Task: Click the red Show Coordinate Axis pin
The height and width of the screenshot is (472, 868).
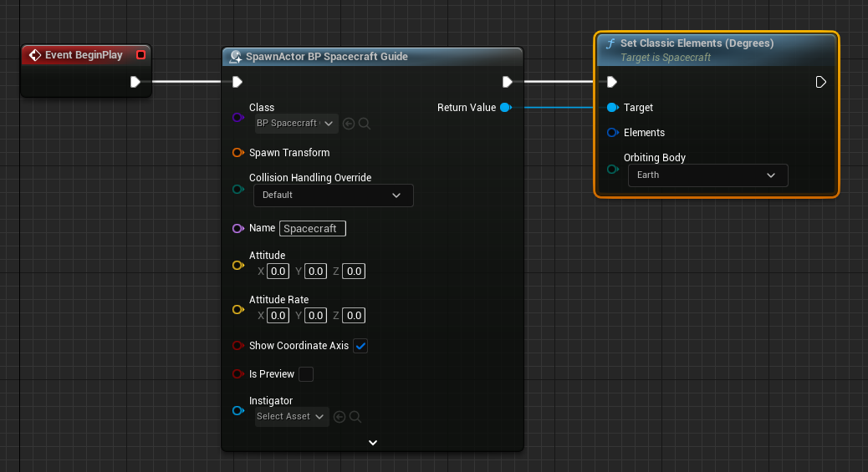Action: click(238, 346)
